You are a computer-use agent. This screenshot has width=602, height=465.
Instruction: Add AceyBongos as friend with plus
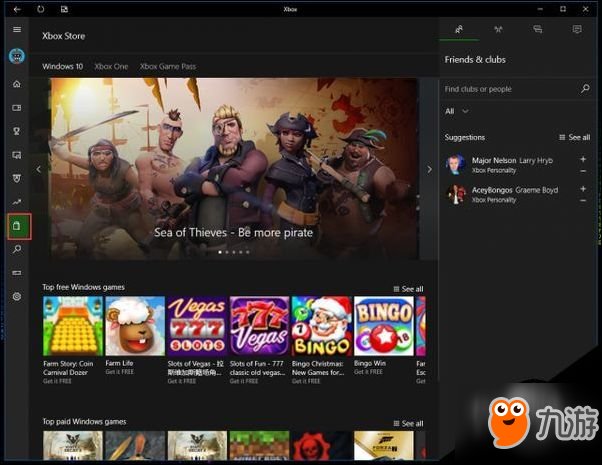pyautogui.click(x=583, y=189)
